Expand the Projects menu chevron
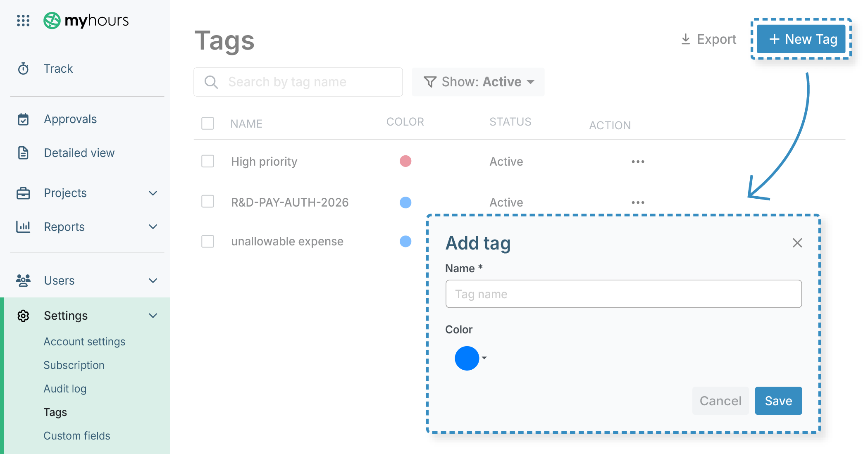This screenshot has width=868, height=454. click(153, 193)
